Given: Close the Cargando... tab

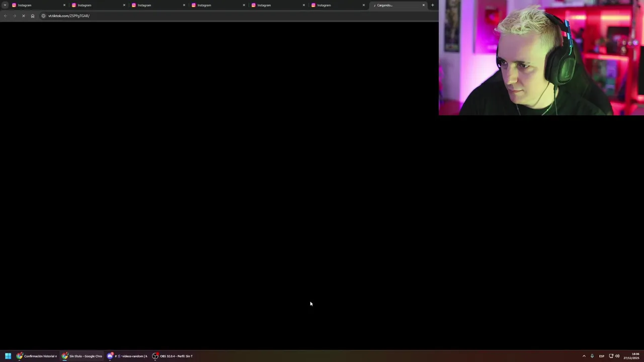Looking at the screenshot, I should (x=424, y=5).
